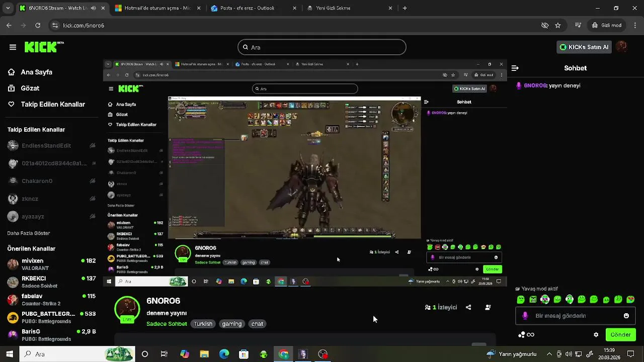
Task: Click the third-party cookies blocked eye icon
Action: click(x=545, y=25)
